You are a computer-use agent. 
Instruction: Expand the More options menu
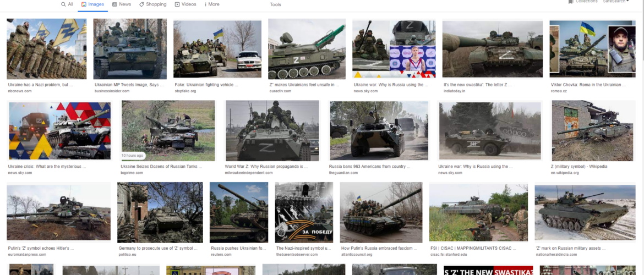(x=211, y=4)
